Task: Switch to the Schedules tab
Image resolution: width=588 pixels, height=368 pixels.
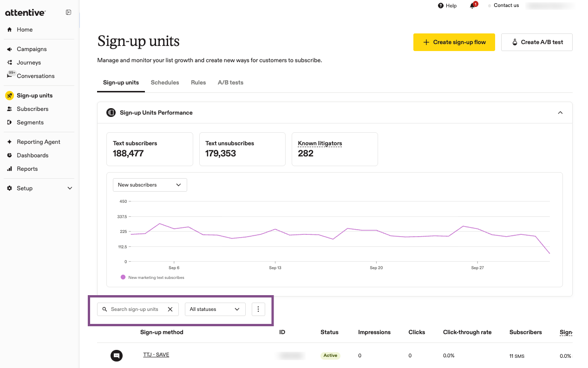Action: tap(165, 83)
